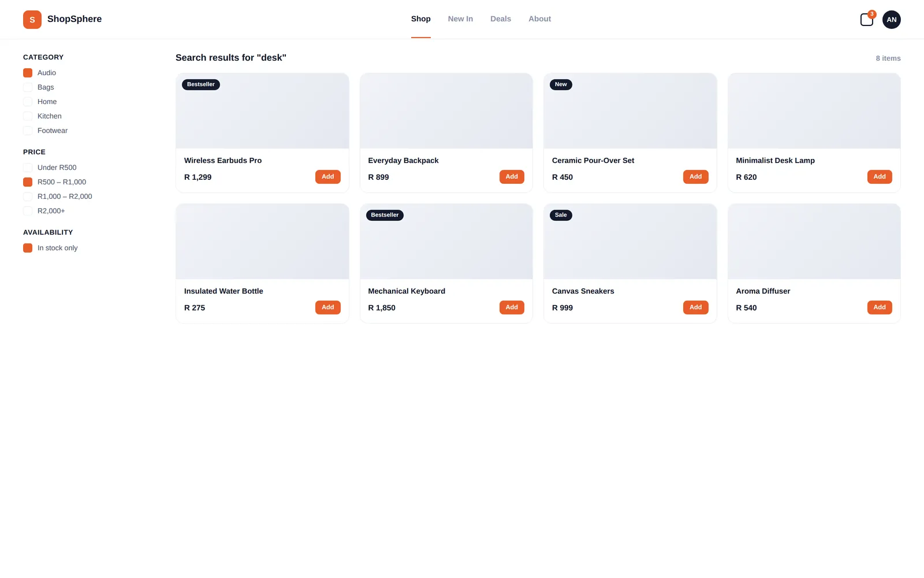The image size is (924, 578).
Task: Go to the Deals tab
Action: pyautogui.click(x=501, y=19)
